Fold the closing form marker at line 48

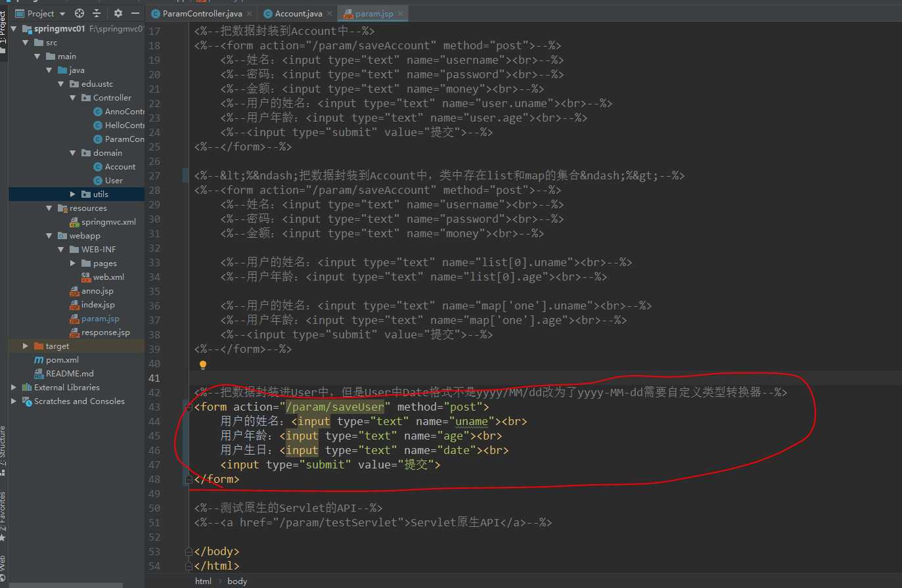click(x=189, y=480)
